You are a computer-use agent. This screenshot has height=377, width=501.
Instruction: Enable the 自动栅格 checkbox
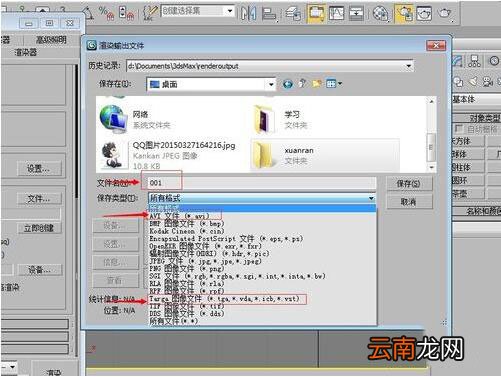click(x=458, y=129)
